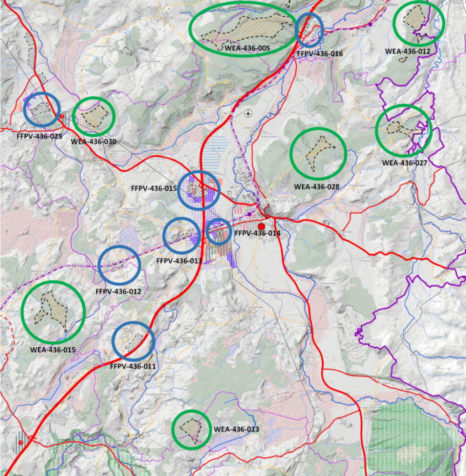Click the WEA-436-030 text label
The image size is (466, 476).
pyautogui.click(x=93, y=141)
